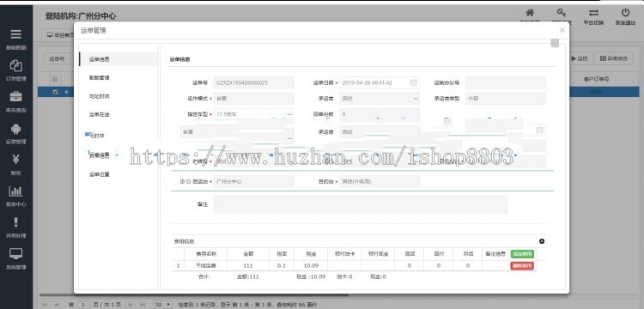Open 运营管理 android icon in sidebar

15,129
